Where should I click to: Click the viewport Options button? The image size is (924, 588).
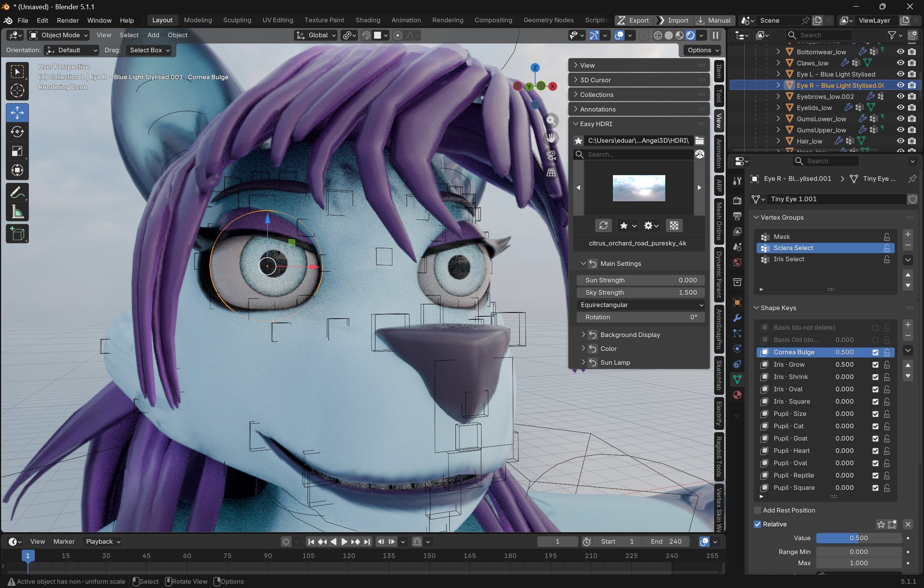point(703,50)
